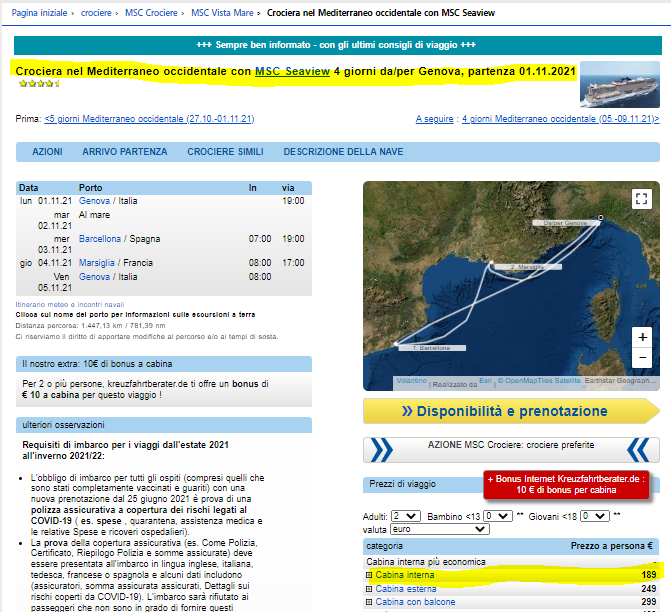Switch to ARRIVO PARTENZA tab
The height and width of the screenshot is (612, 671).
click(125, 152)
